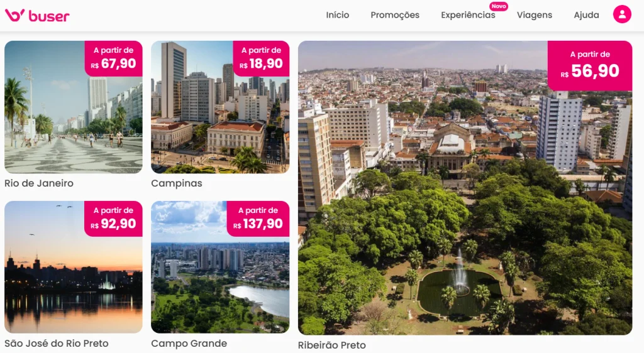Go to Promoções page
Screen dimensions: 644x353
pos(395,15)
